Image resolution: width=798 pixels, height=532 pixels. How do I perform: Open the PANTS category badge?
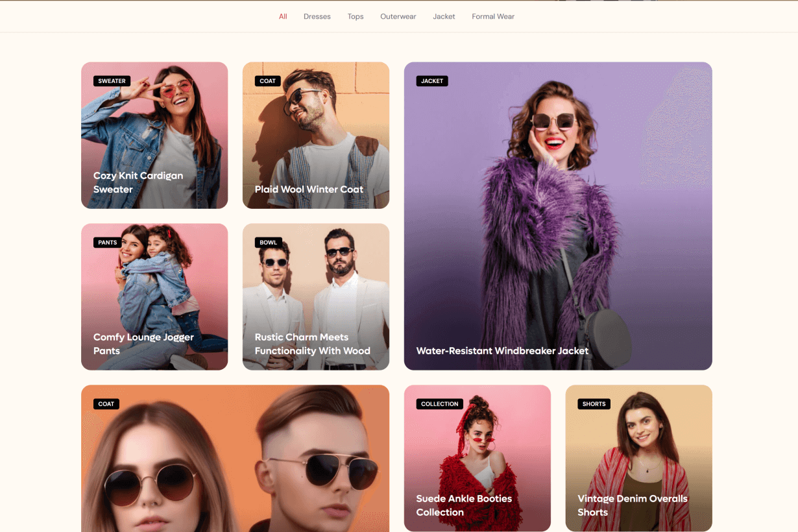[108, 243]
